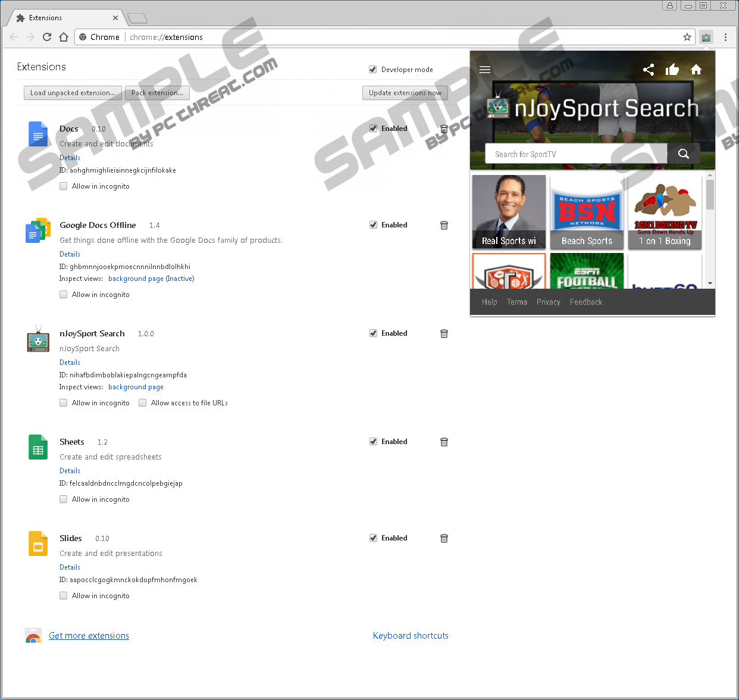739x700 pixels.
Task: Click the Search for SportTV input field
Action: pyautogui.click(x=577, y=154)
